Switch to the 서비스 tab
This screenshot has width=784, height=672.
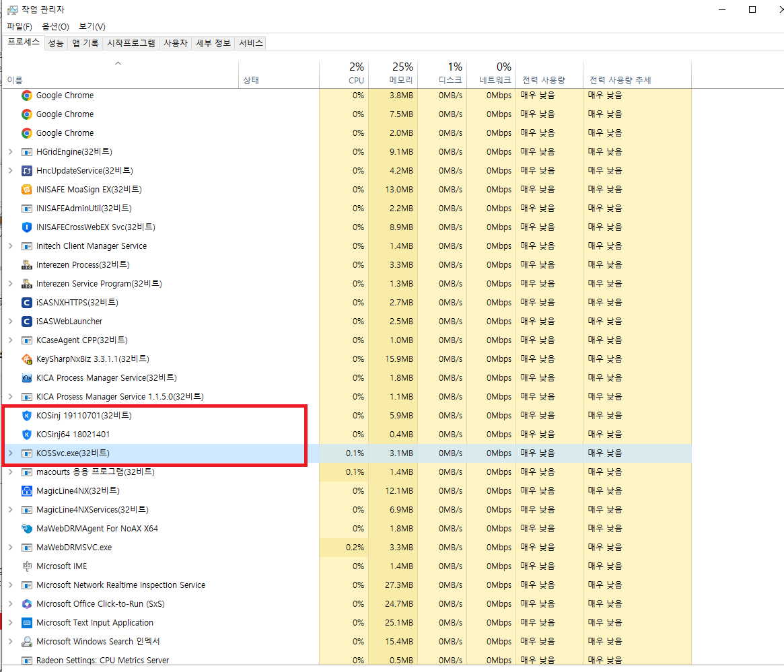point(250,44)
